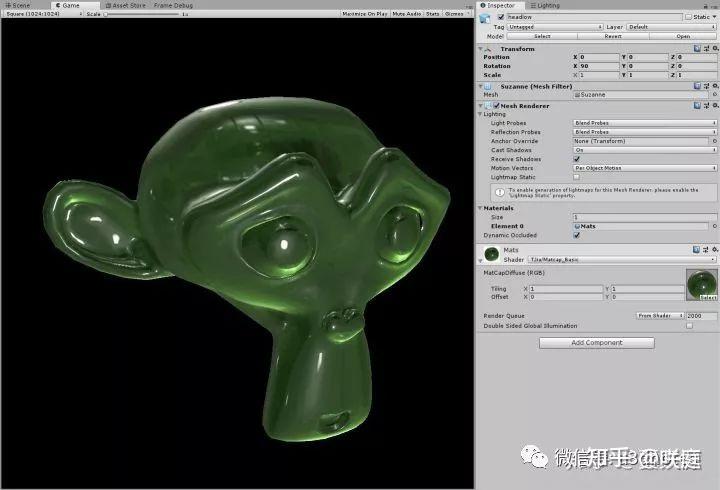Image resolution: width=720 pixels, height=490 pixels.
Task: Click the Inspector panel lock icon
Action: (706, 6)
